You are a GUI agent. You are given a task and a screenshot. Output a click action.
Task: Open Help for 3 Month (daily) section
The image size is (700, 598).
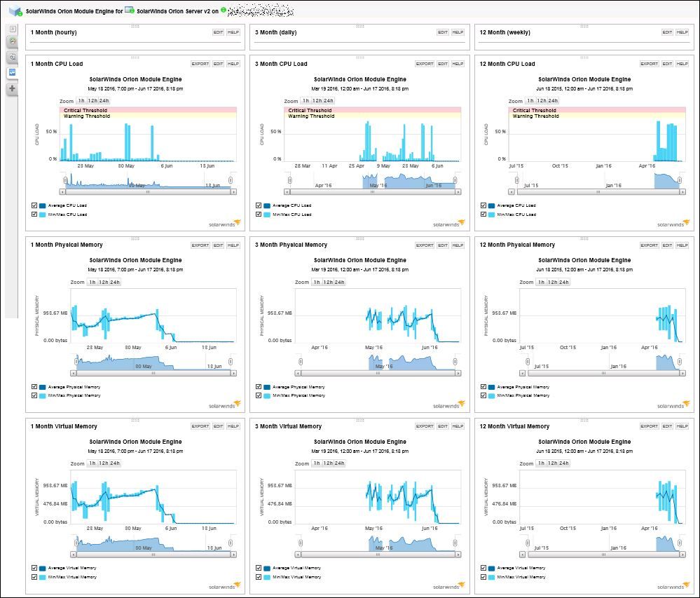click(458, 32)
